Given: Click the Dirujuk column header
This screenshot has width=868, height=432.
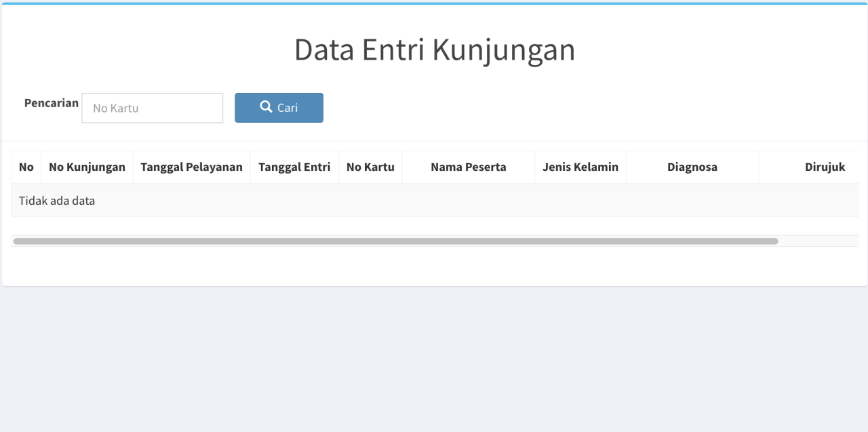Looking at the screenshot, I should tap(824, 167).
